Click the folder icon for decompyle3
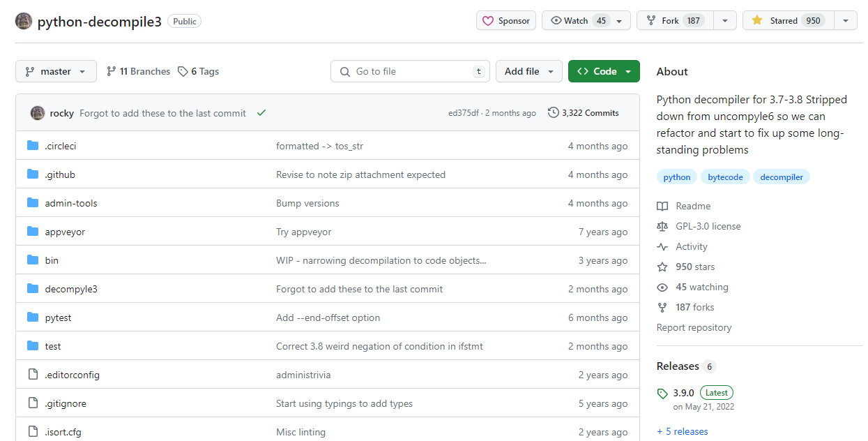 [33, 289]
